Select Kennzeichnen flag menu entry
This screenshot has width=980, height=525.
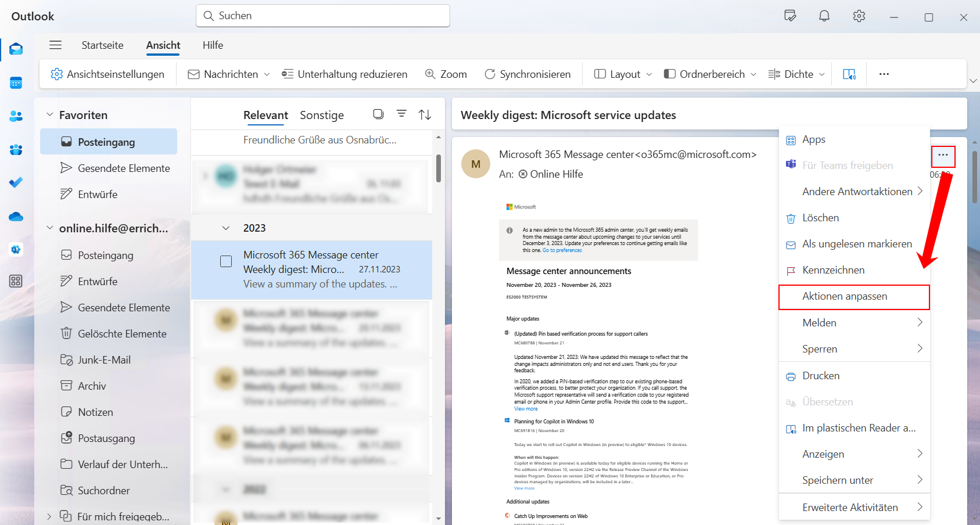coord(854,270)
